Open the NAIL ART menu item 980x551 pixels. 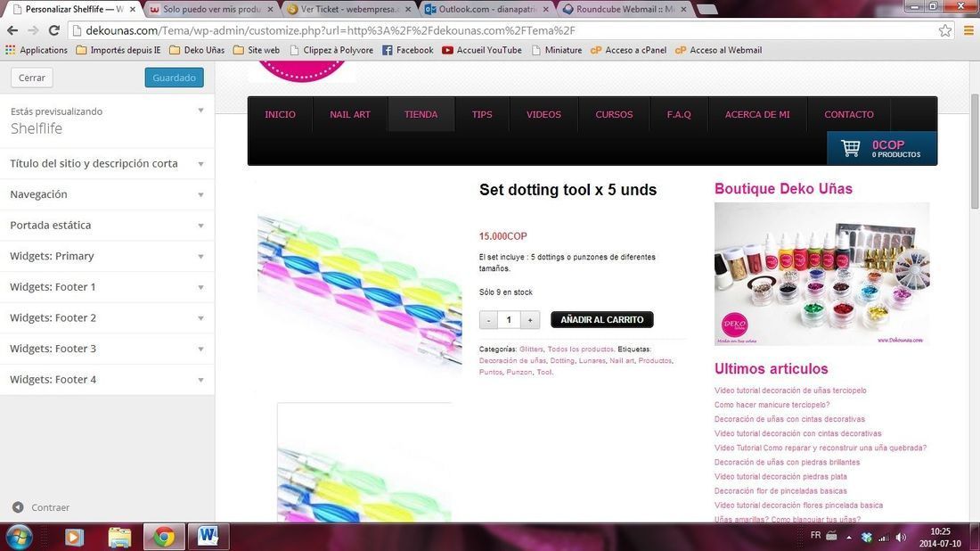(350, 114)
